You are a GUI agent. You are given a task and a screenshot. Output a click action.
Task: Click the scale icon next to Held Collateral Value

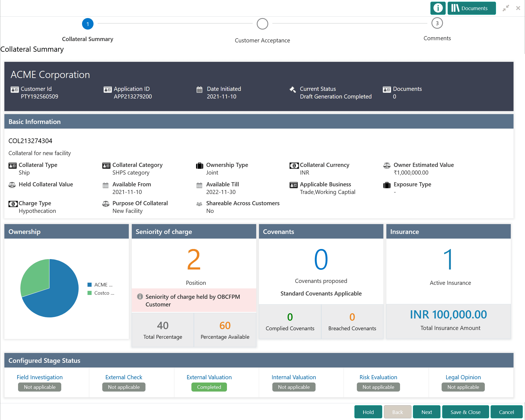click(x=12, y=185)
